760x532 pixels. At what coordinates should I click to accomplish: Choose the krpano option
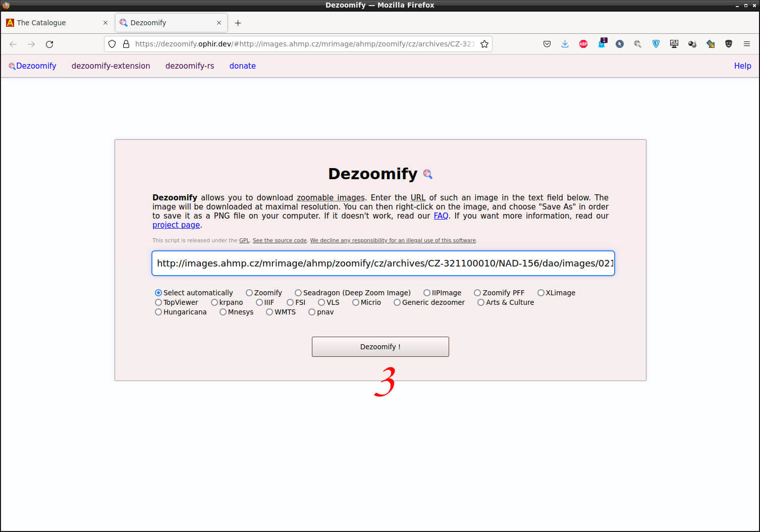214,302
